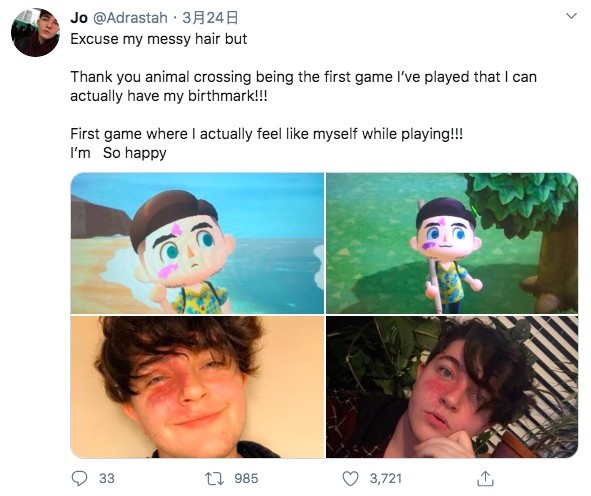Click the 985 retweets count
Image resolution: width=591 pixels, height=496 pixels.
coord(246,479)
